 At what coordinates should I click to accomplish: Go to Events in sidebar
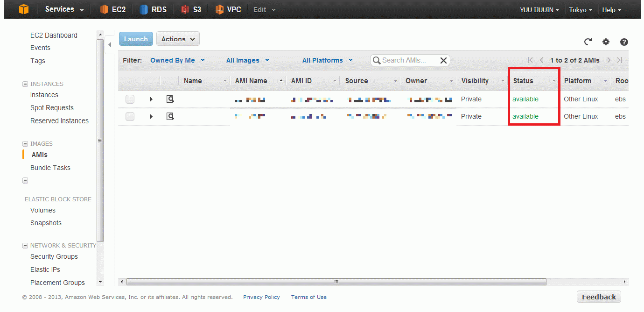40,48
